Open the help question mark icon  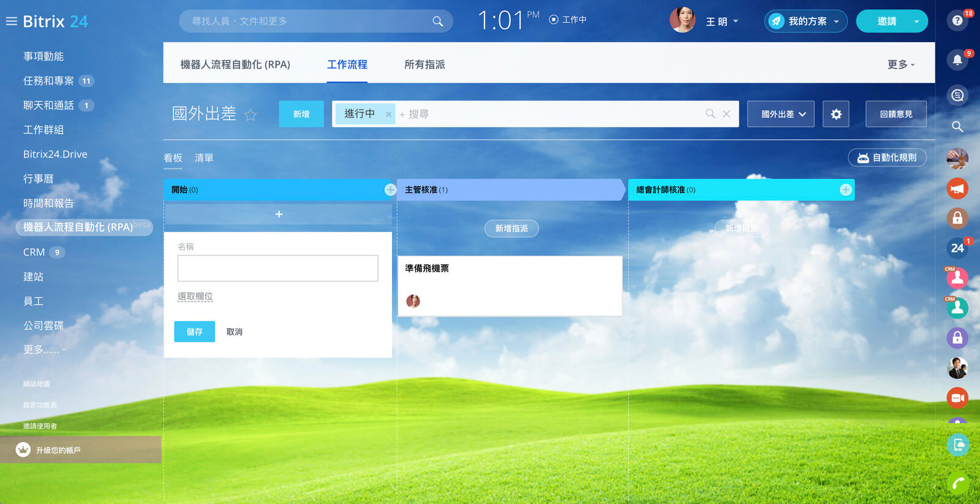click(x=957, y=21)
